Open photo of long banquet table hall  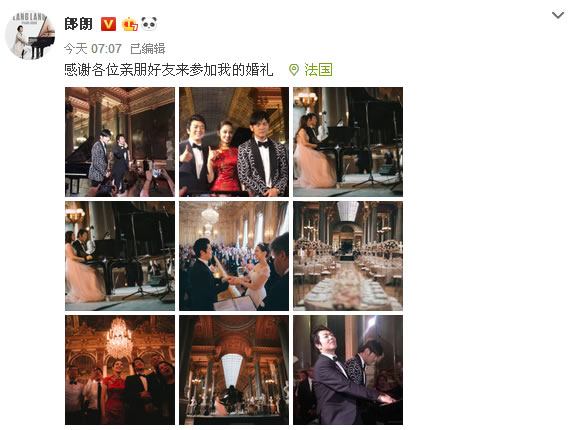[348, 256]
